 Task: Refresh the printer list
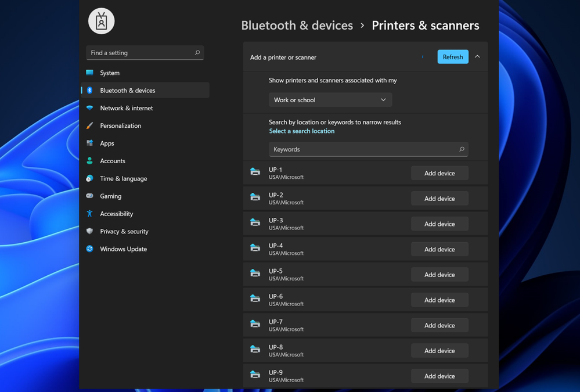pos(453,57)
